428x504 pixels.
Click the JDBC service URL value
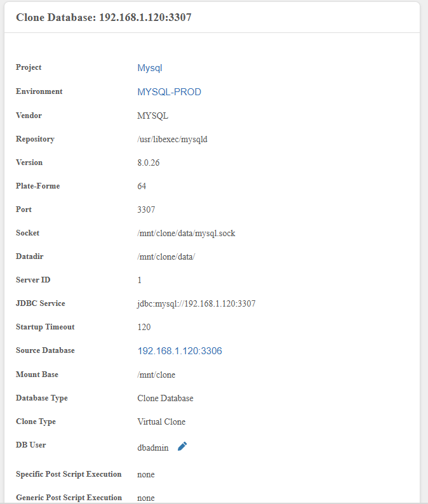click(x=196, y=304)
